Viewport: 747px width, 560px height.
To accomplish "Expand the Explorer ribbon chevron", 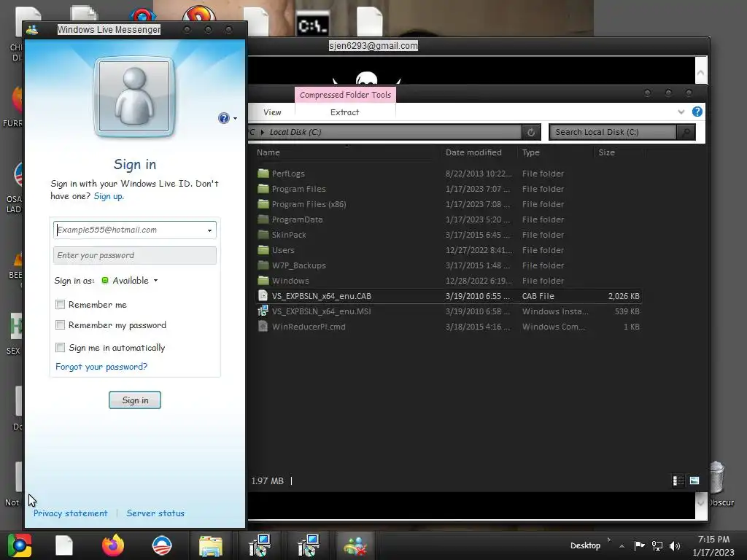I will 681,112.
